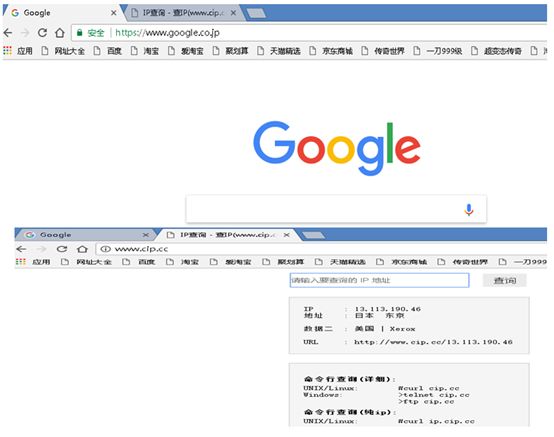Open a new tab in the cip.cc window
Image resolution: width=554 pixels, height=437 pixels.
[314, 235]
